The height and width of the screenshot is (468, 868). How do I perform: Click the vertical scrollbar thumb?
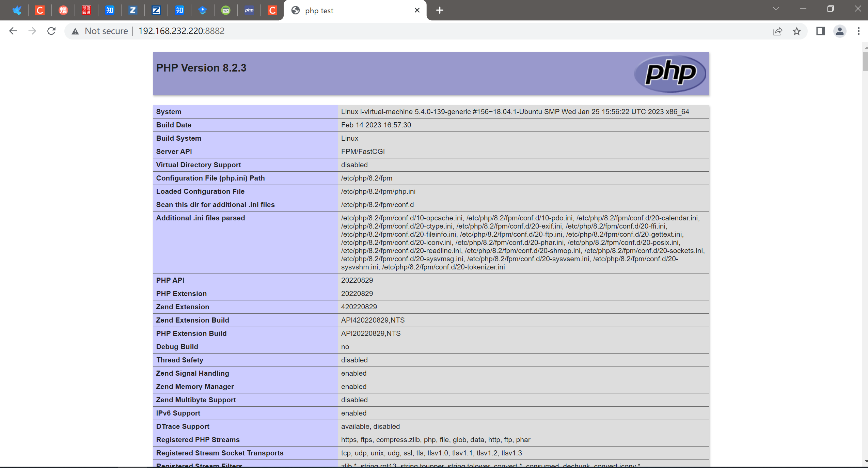(x=865, y=61)
